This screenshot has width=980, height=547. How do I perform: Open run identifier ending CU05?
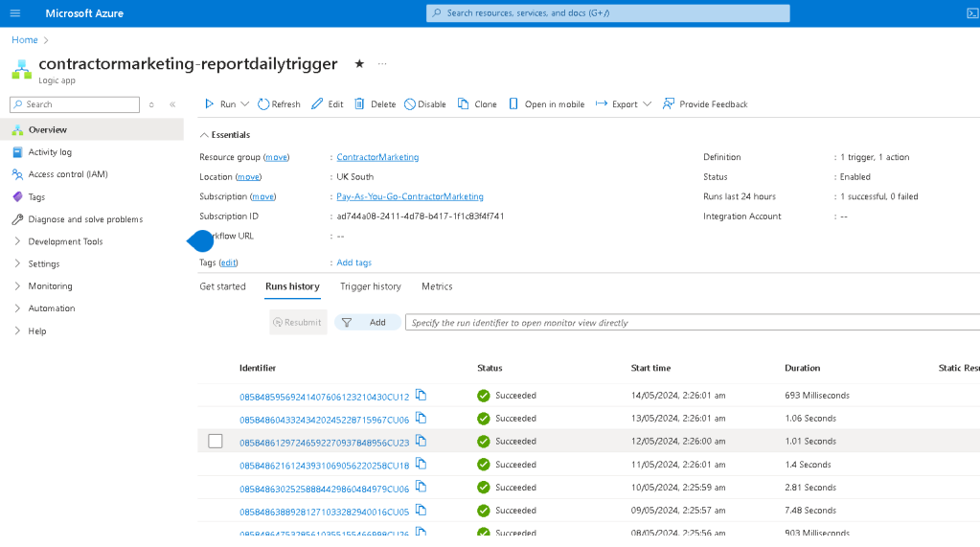(x=325, y=512)
